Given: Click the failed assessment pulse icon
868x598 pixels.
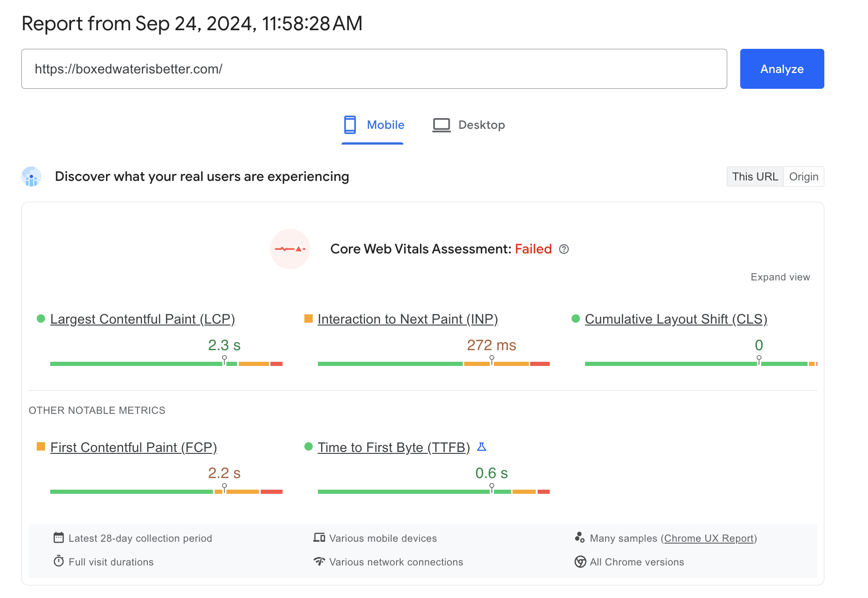Looking at the screenshot, I should pos(290,249).
